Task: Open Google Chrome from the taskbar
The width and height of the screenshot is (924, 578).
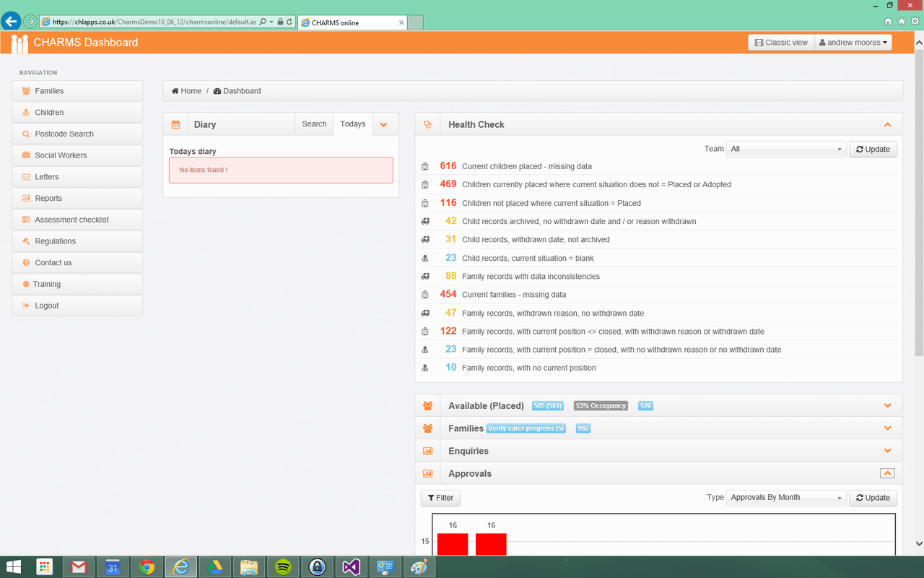Action: tap(147, 567)
